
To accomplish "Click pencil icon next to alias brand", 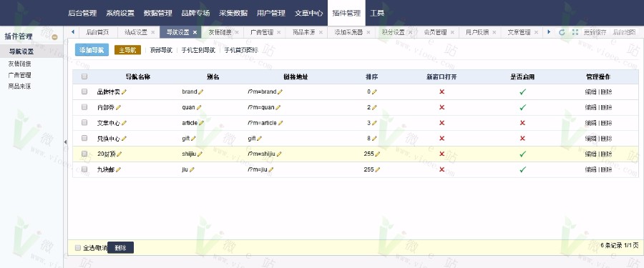I will click(201, 92).
